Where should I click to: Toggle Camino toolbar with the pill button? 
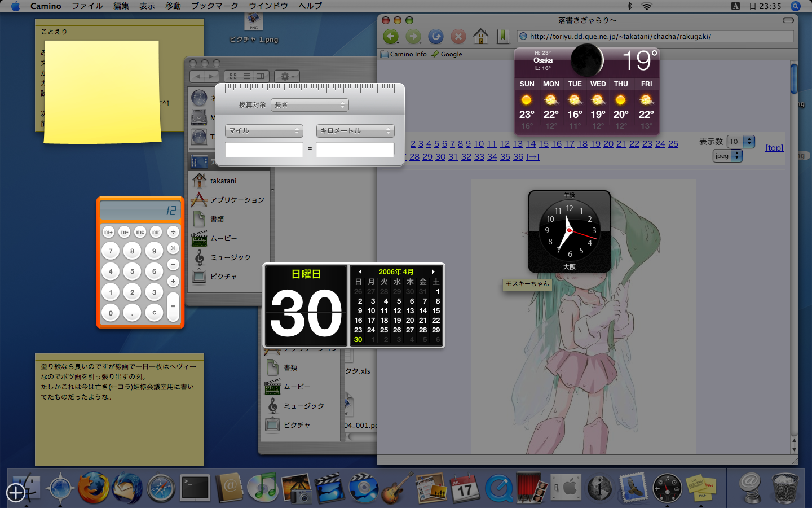point(788,20)
